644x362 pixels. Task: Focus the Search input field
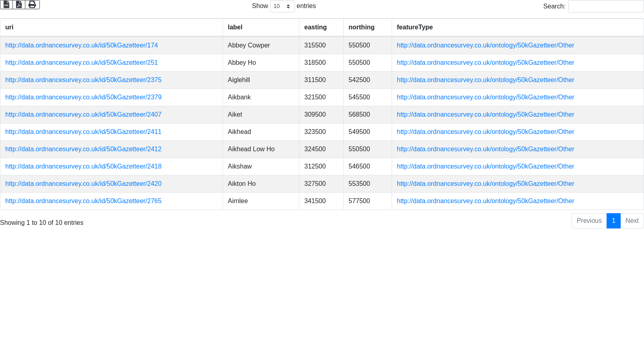(606, 6)
